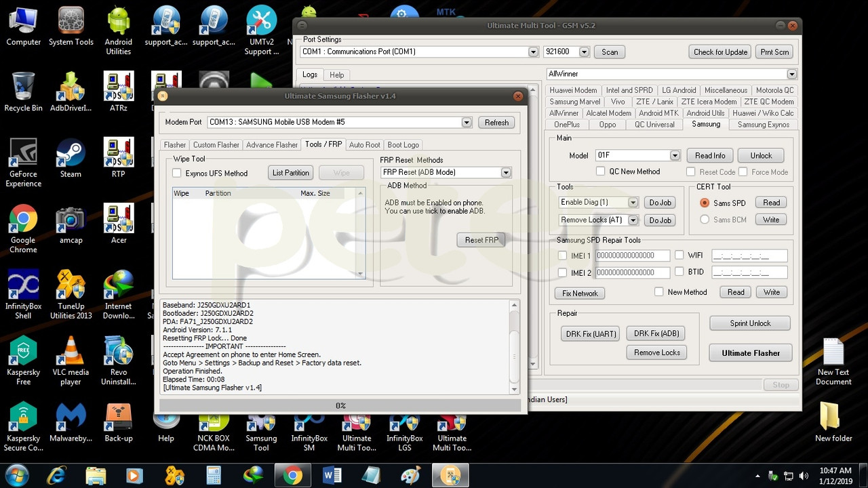Expand the Modem Port dropdown
Screen dimensions: 868x488
point(467,123)
